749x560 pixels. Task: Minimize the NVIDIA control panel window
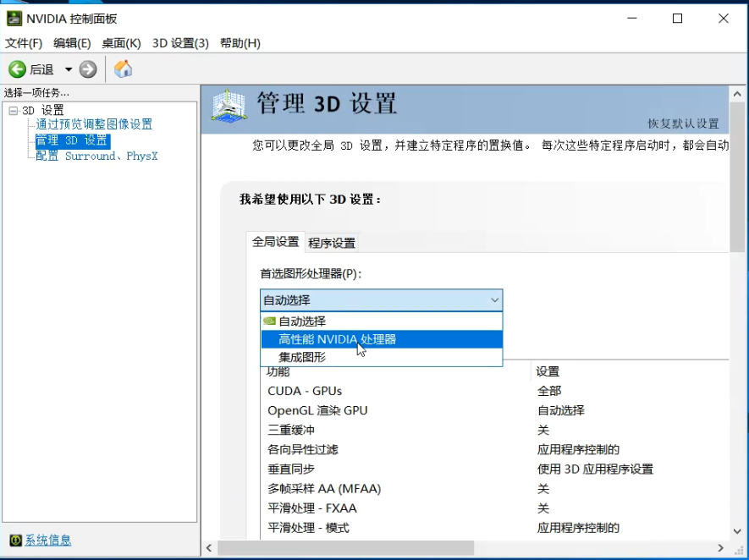pos(632,19)
